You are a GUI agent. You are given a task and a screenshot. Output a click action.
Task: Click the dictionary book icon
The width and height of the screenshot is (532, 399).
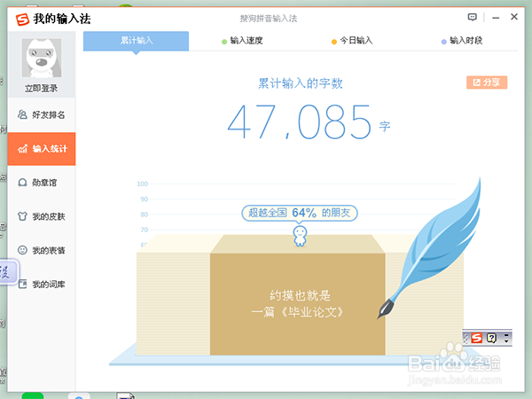(22, 284)
